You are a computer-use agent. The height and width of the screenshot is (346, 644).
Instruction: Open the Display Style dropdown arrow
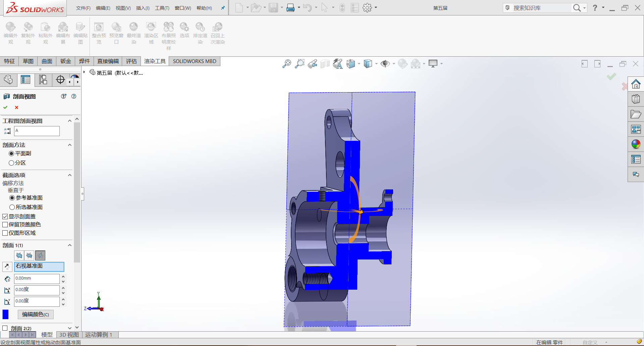point(376,63)
